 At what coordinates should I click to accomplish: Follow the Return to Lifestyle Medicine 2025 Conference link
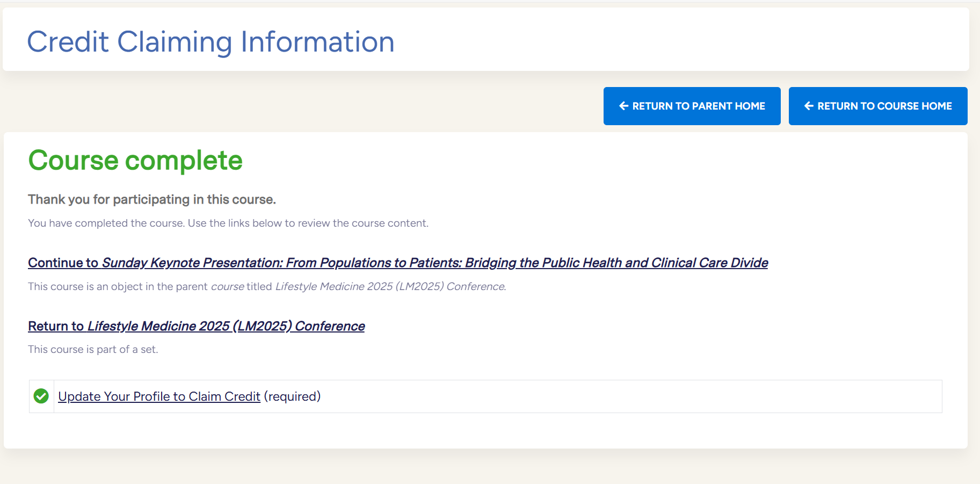(x=196, y=326)
